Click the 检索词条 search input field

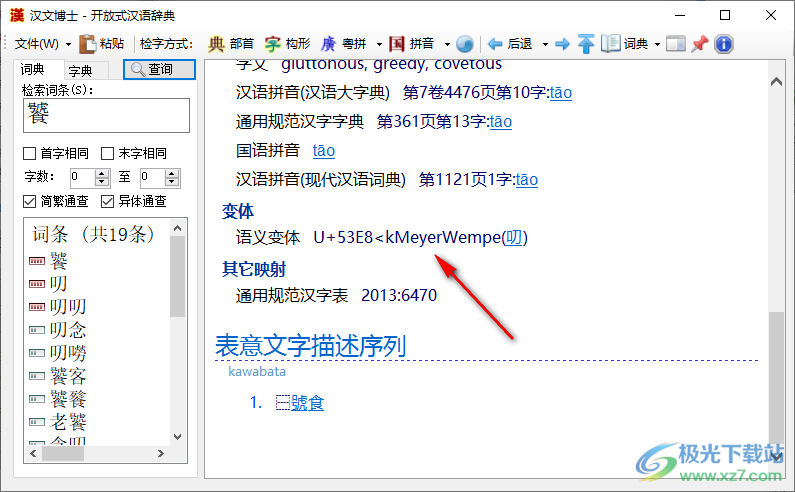pyautogui.click(x=106, y=116)
